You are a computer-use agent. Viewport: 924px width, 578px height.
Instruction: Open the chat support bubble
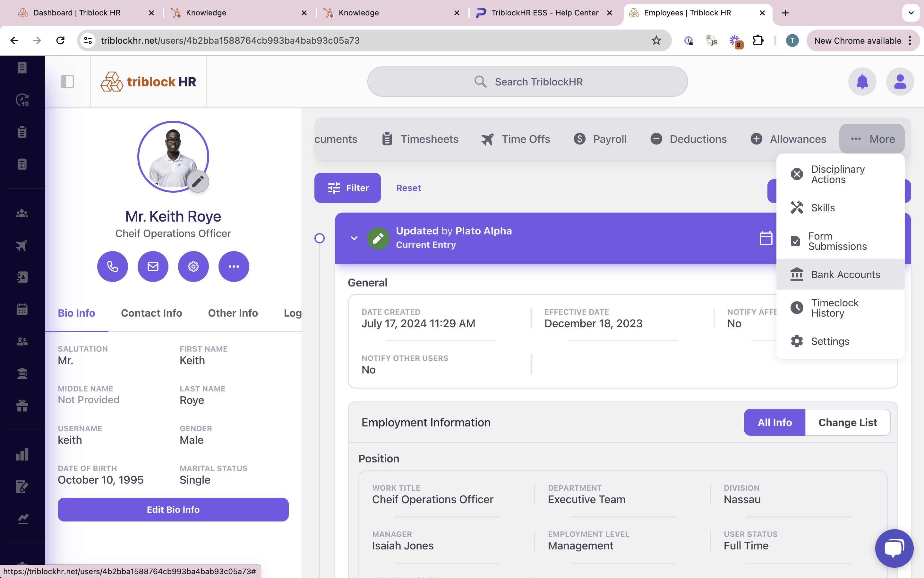click(894, 548)
